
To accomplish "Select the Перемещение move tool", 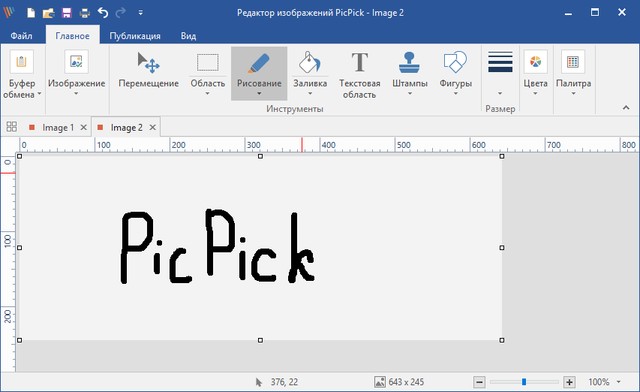I will (149, 70).
